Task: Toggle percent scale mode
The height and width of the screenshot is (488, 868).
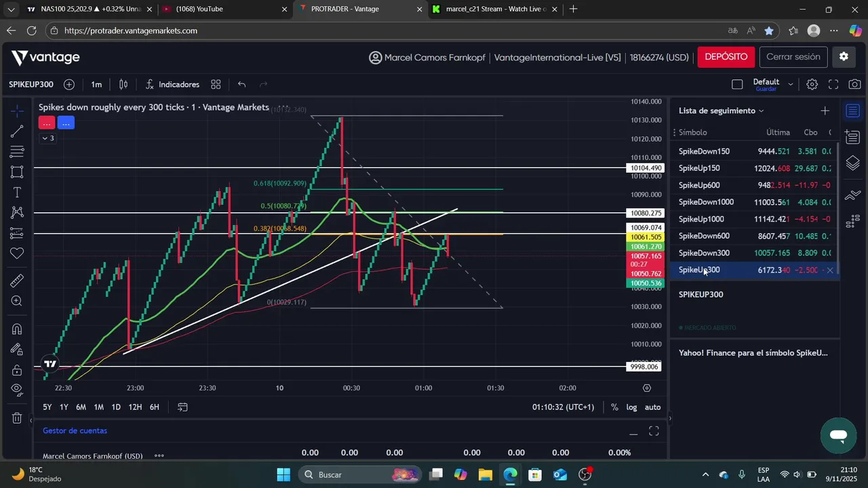Action: (614, 407)
